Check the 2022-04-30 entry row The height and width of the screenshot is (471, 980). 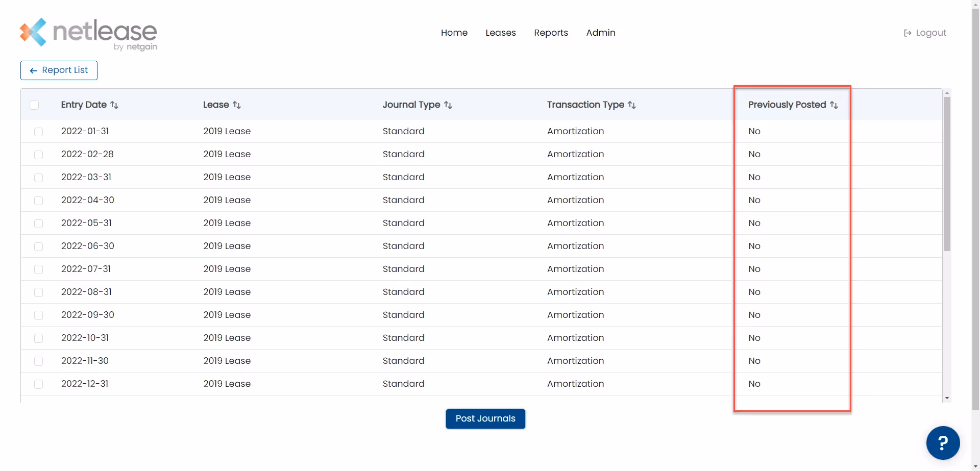[38, 201]
